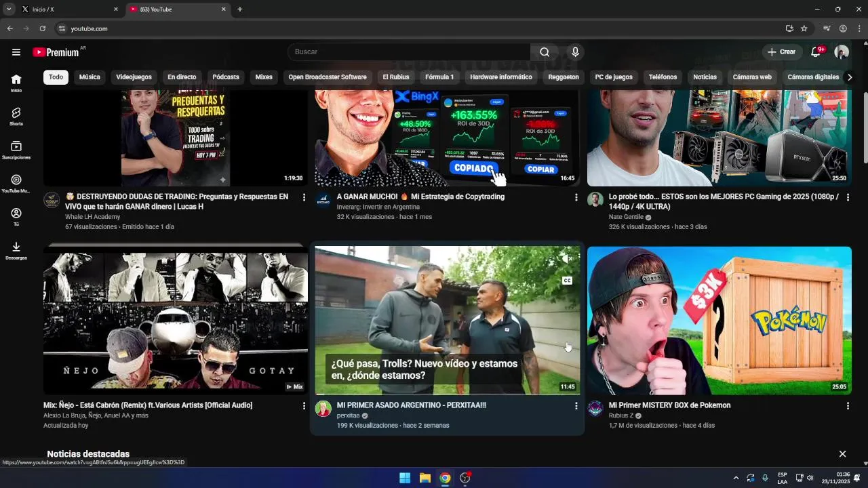The height and width of the screenshot is (488, 868).
Task: Reload the page in Chrome
Action: coord(42,28)
